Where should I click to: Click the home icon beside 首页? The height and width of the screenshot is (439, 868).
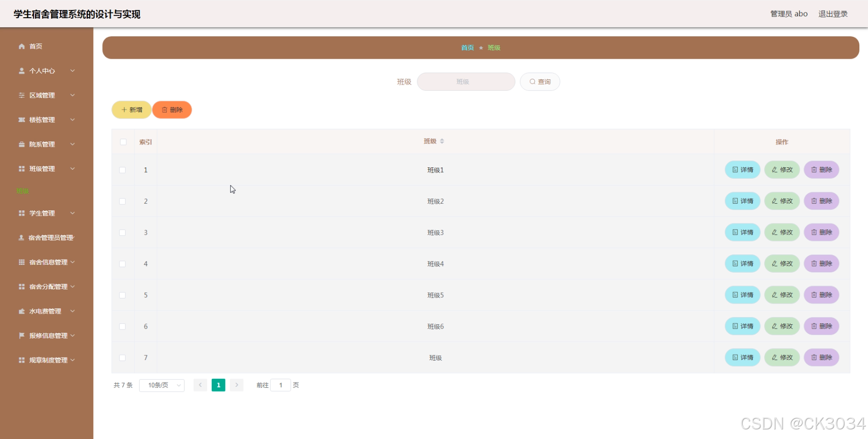[22, 46]
